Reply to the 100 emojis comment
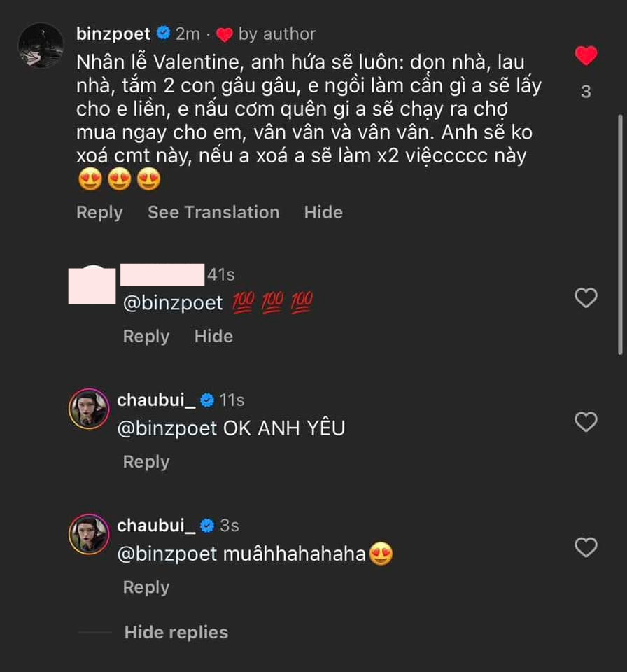This screenshot has height=672, width=627. tap(146, 337)
